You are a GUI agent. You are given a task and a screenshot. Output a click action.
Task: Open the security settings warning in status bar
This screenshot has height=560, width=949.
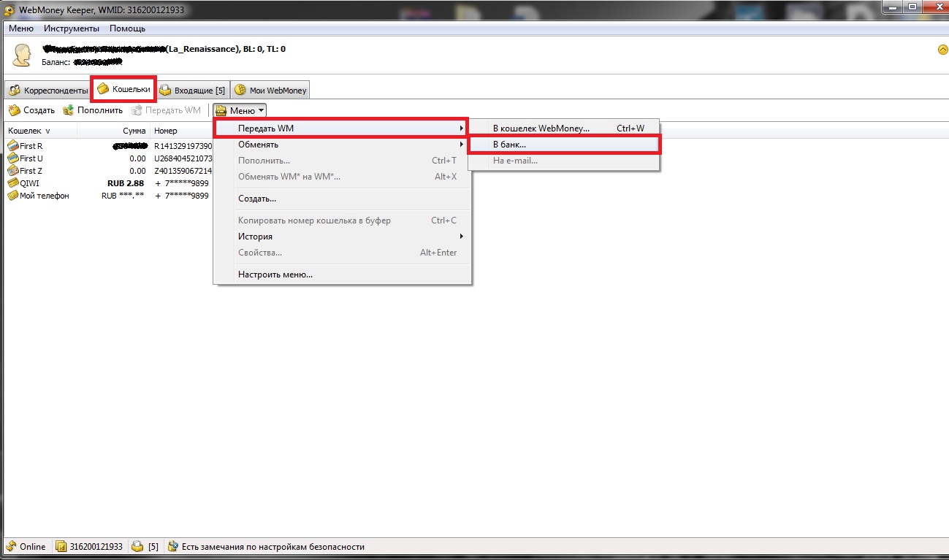[266, 546]
